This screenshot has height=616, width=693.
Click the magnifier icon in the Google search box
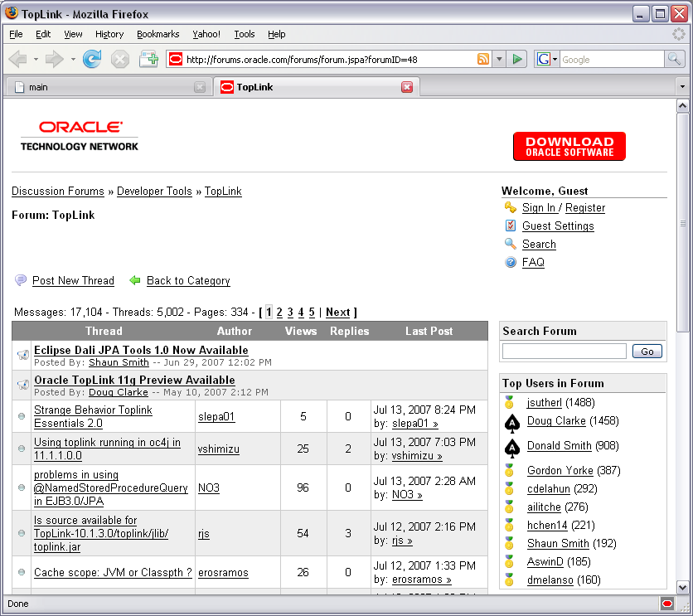[x=674, y=59]
